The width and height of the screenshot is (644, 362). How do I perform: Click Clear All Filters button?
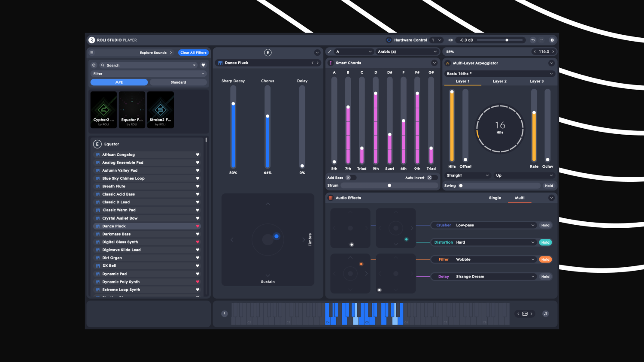tap(193, 53)
